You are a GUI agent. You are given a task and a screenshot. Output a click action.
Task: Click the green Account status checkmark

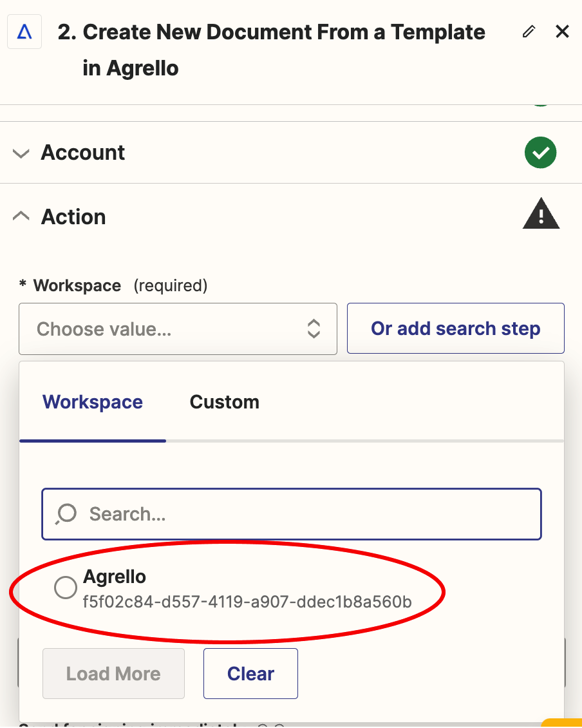coord(540,152)
